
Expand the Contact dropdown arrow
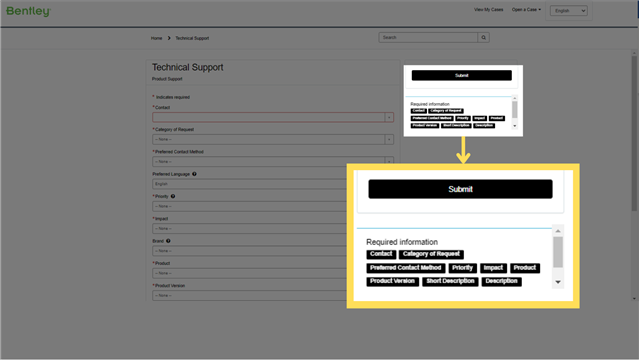(x=389, y=117)
